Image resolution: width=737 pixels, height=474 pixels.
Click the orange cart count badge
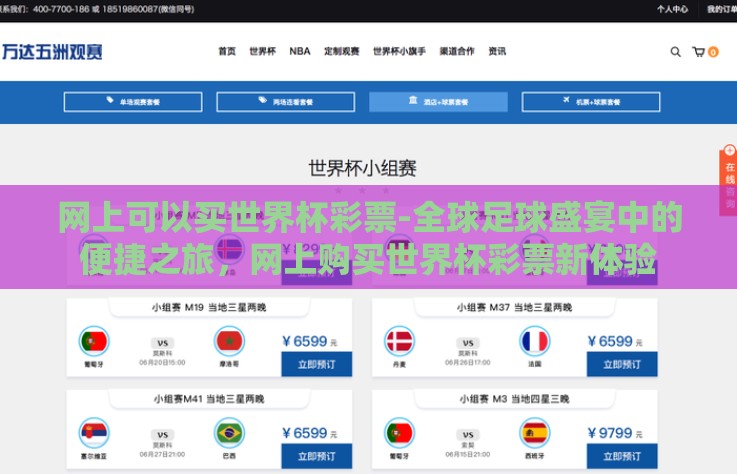pyautogui.click(x=713, y=52)
